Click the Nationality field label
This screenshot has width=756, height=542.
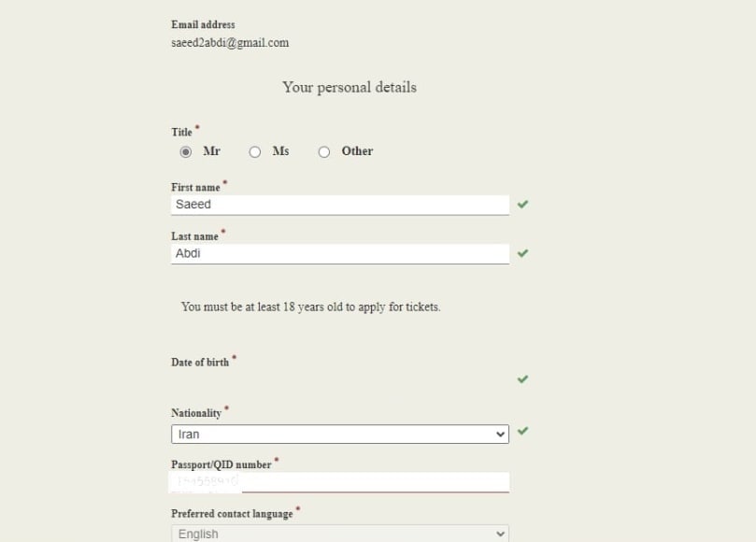[196, 413]
